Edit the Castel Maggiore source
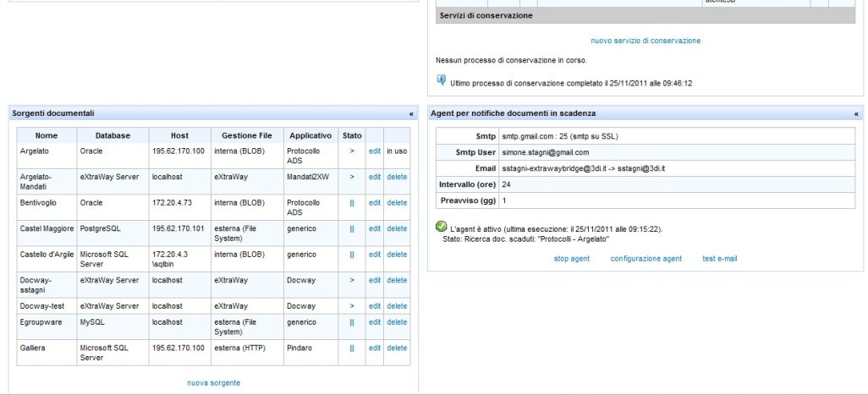The height and width of the screenshot is (395, 868). click(x=375, y=228)
